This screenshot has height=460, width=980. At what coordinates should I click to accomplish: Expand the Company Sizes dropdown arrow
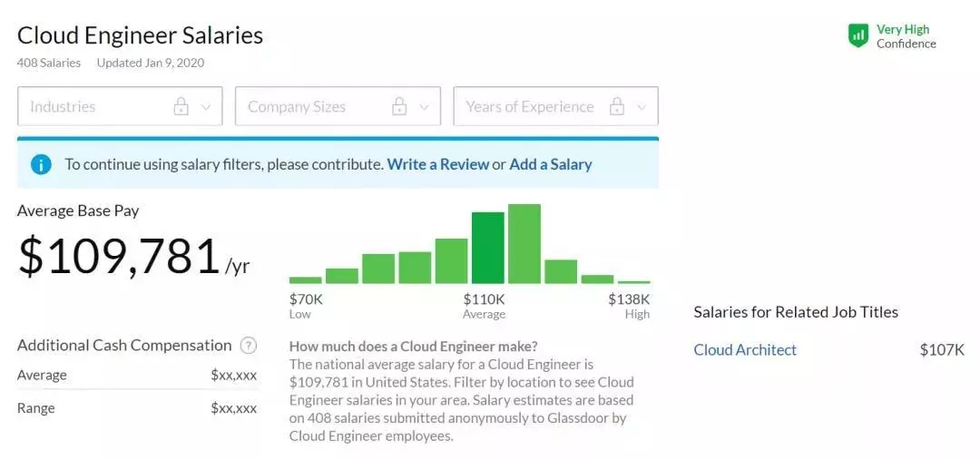(x=424, y=107)
